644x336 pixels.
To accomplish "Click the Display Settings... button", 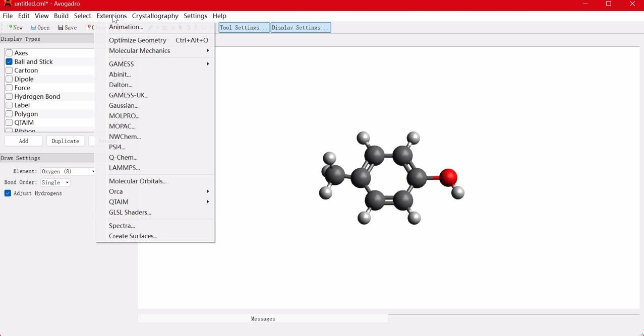I will (301, 28).
